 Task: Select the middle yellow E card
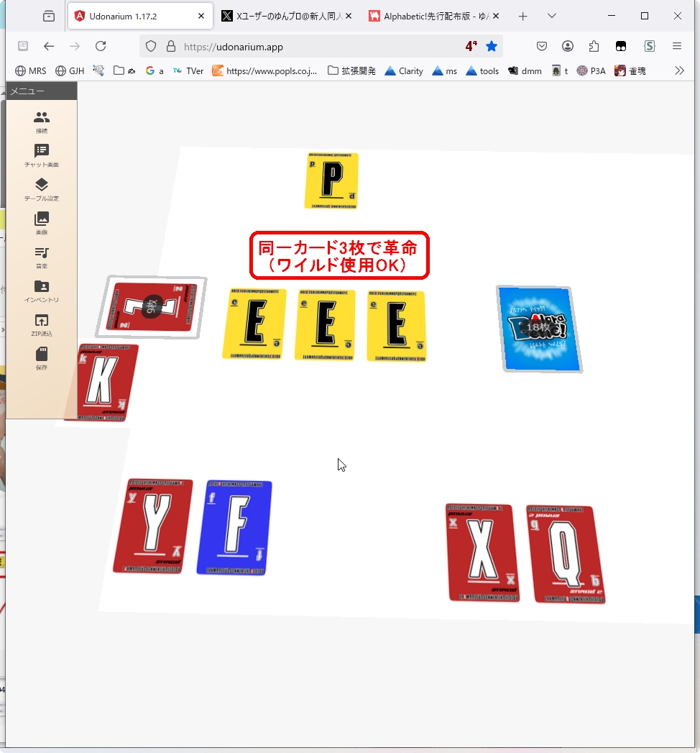pos(326,324)
